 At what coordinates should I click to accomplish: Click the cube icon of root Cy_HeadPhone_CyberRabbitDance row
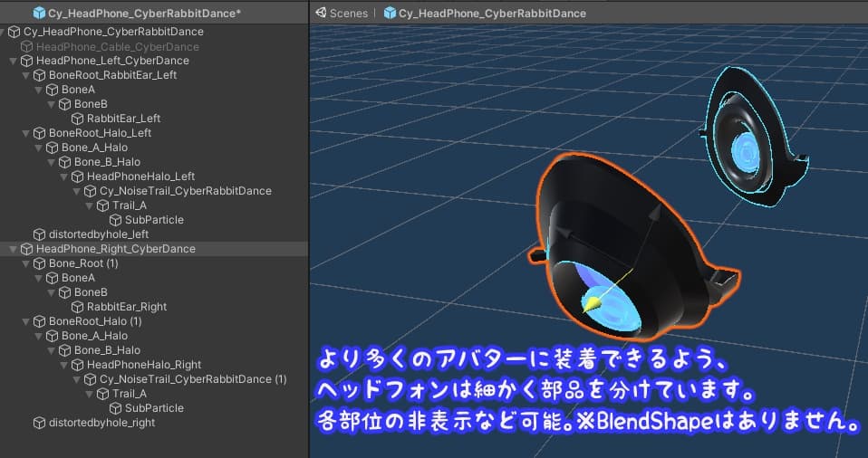pos(14,32)
